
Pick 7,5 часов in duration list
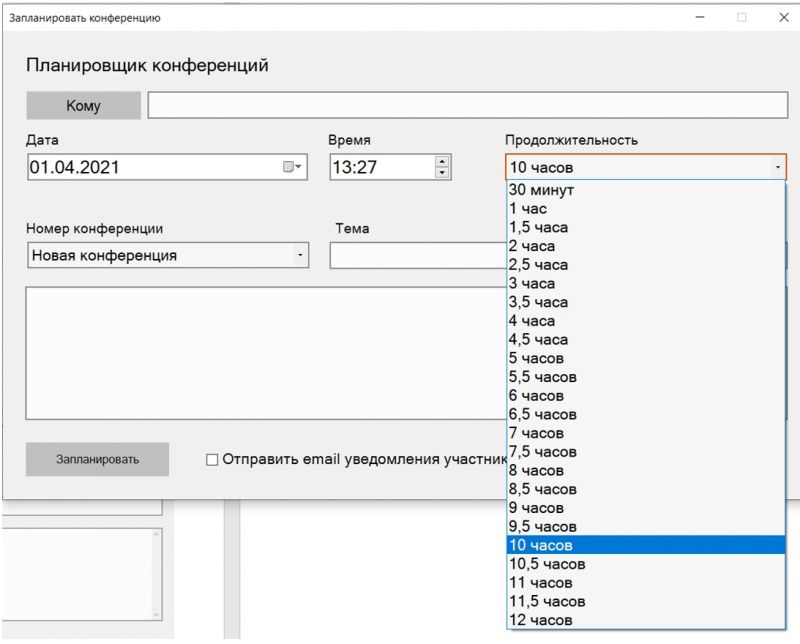click(x=646, y=452)
